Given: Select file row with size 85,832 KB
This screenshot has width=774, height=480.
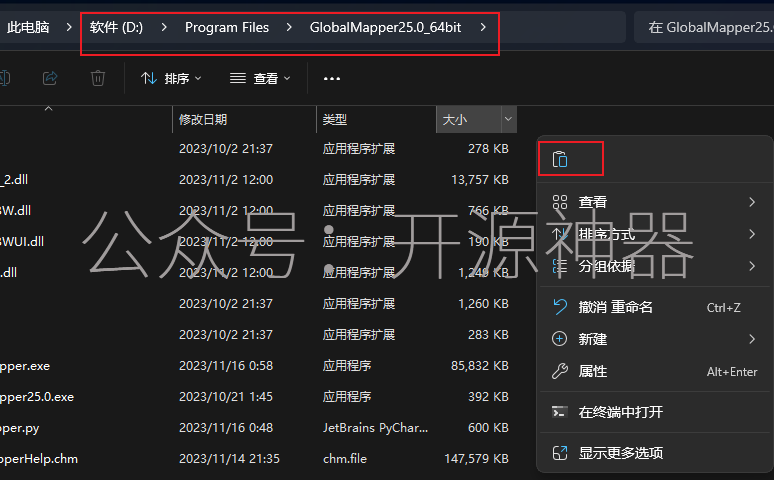Looking at the screenshot, I should coord(257,366).
